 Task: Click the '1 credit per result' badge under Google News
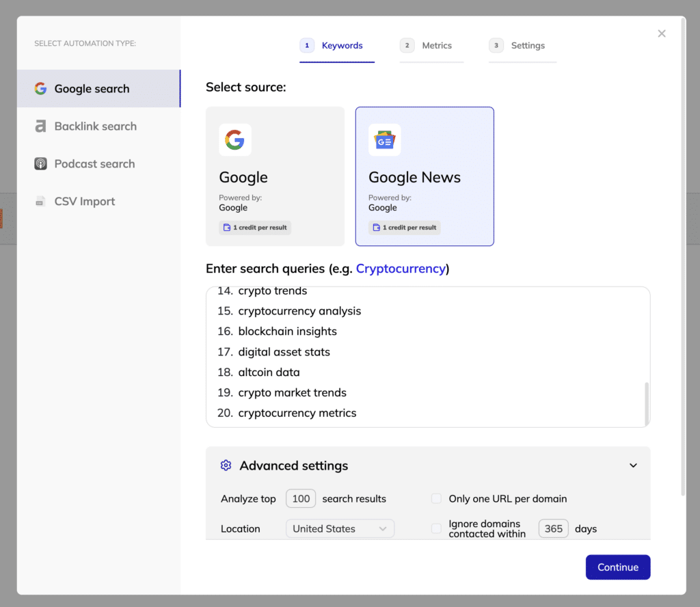(x=405, y=228)
